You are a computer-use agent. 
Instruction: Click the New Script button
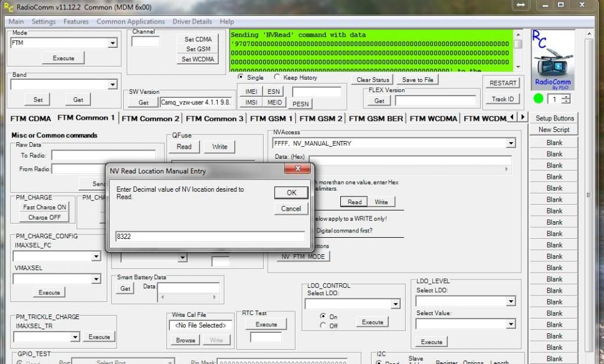click(x=554, y=130)
